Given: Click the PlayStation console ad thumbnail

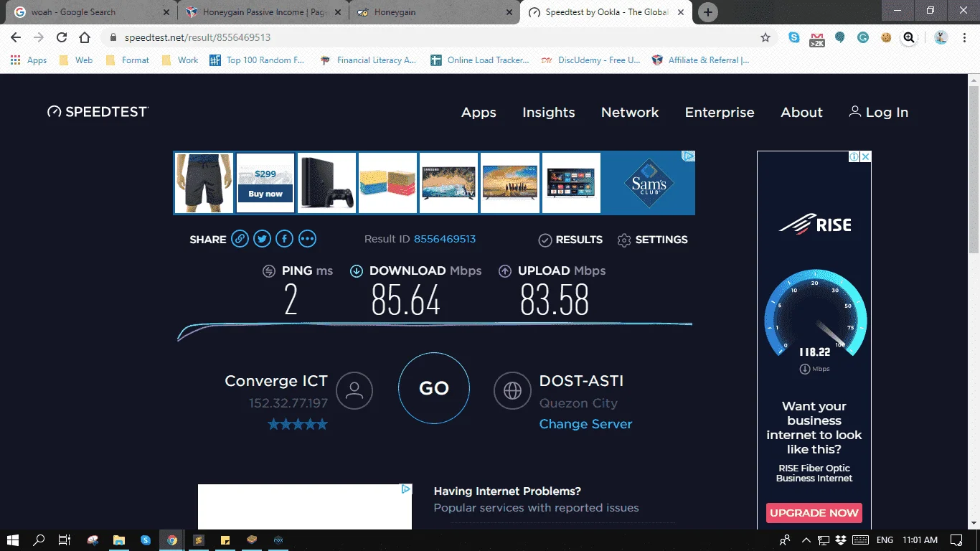Looking at the screenshot, I should tap(327, 183).
